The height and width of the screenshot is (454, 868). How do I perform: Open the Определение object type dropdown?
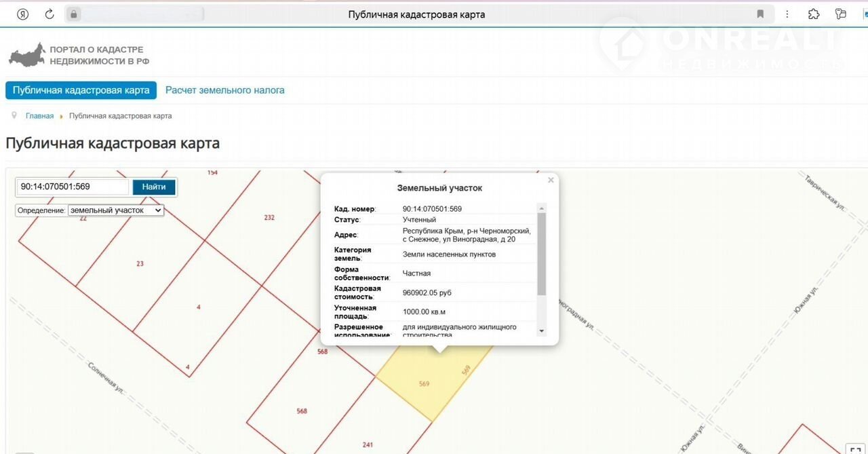pos(116,210)
